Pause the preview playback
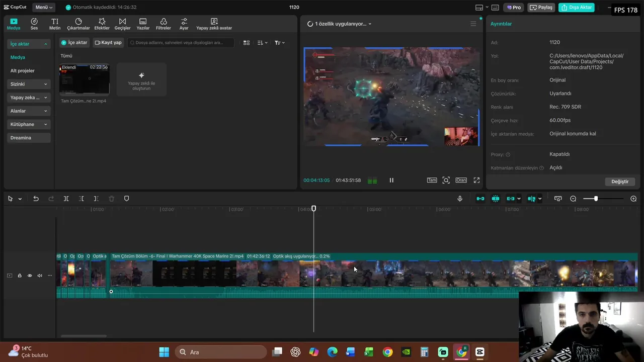644x362 pixels. pyautogui.click(x=391, y=180)
